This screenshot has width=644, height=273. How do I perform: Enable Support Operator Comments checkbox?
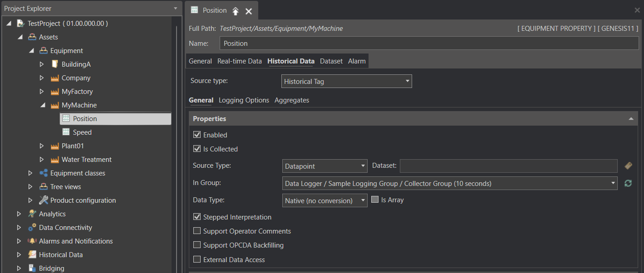pos(197,231)
